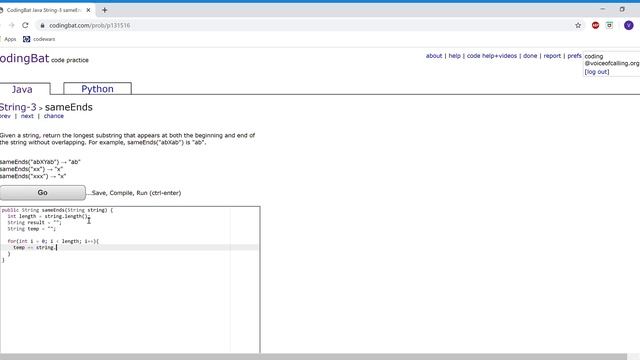Click the CodingBat logo heading
Viewport: 640px width, 360px height.
(24, 58)
